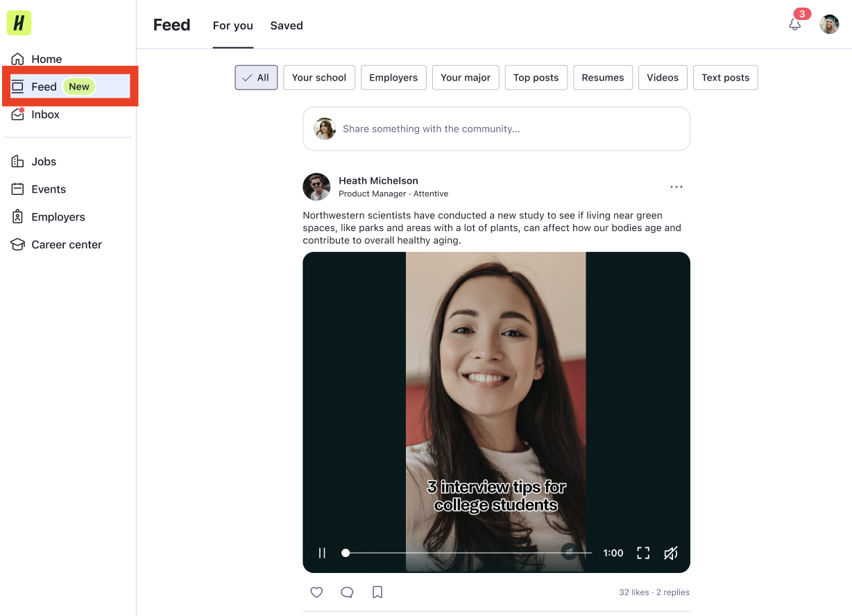Image resolution: width=852 pixels, height=616 pixels.
Task: Open Events in the sidebar
Action: click(x=39, y=189)
